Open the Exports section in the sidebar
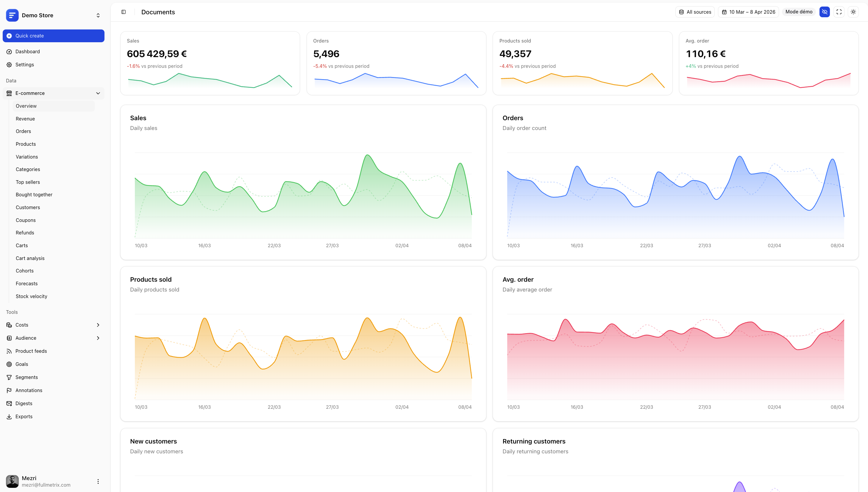This screenshot has height=492, width=868. tap(24, 416)
